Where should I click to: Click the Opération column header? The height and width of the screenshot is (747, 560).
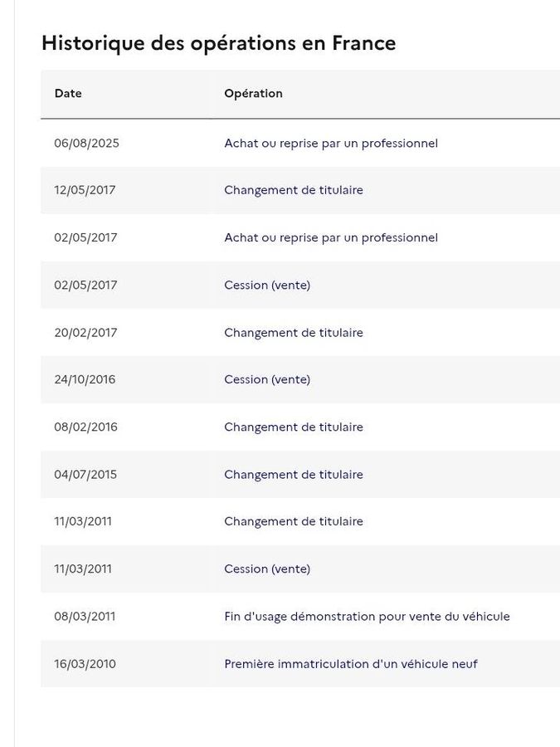pos(253,93)
